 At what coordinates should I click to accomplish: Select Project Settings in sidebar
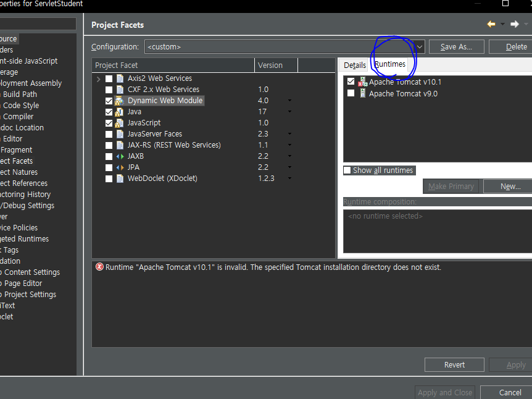(30, 295)
